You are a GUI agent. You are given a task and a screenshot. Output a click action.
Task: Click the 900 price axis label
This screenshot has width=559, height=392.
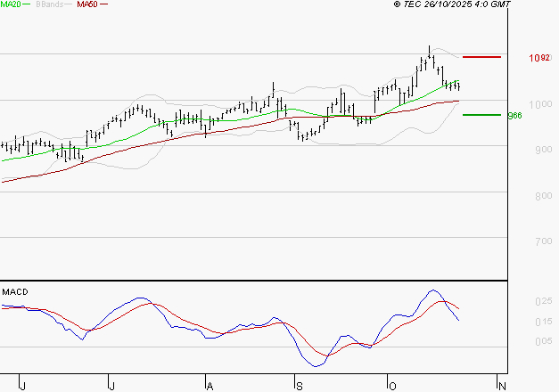(x=544, y=150)
